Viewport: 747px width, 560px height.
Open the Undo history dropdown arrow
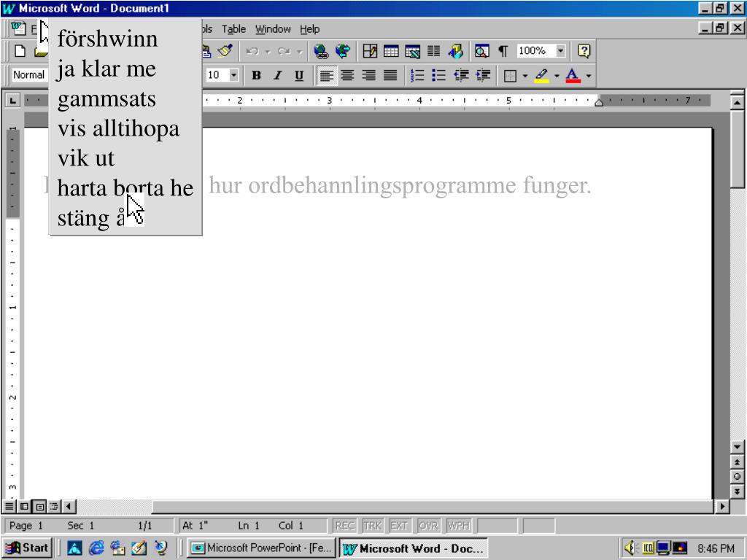click(268, 52)
